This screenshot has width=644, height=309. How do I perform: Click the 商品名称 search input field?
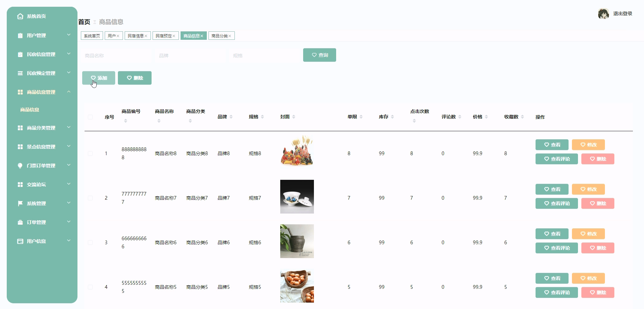click(116, 55)
